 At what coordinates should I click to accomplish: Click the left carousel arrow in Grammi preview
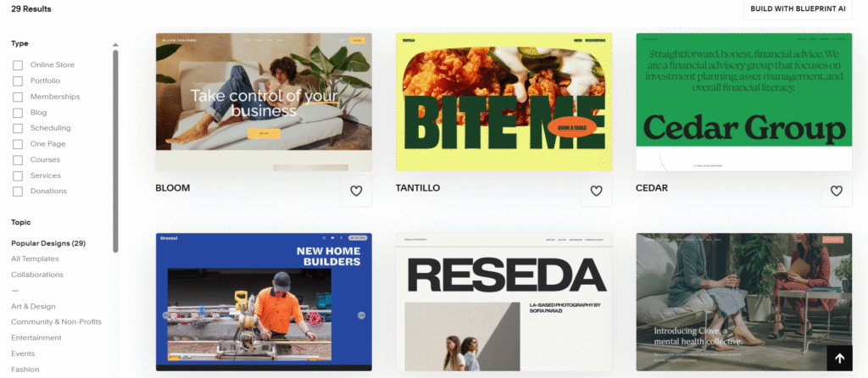[165, 315]
